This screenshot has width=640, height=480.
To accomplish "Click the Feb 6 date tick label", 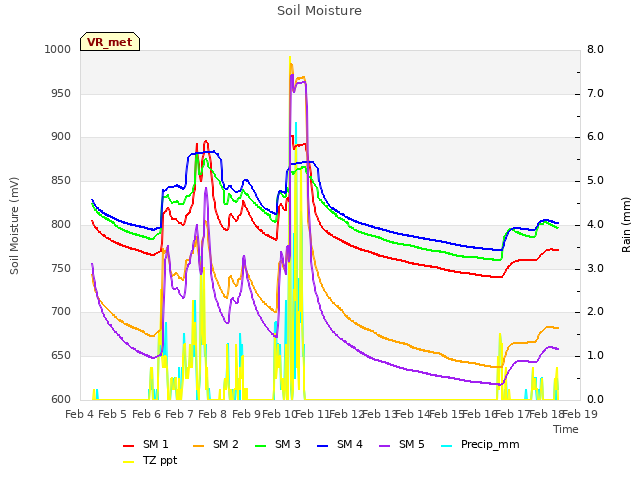I will pyautogui.click(x=146, y=414).
